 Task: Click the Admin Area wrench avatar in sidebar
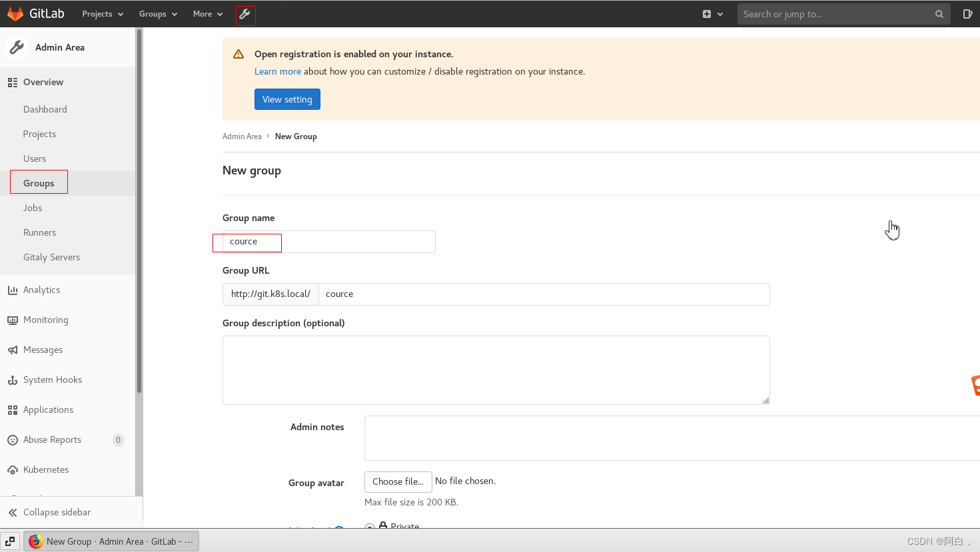click(17, 47)
